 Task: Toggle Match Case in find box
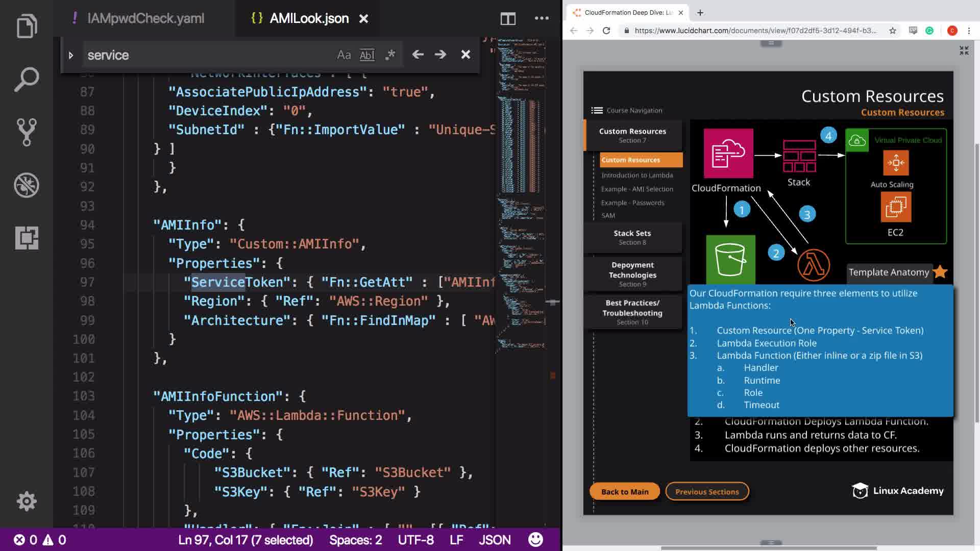344,55
